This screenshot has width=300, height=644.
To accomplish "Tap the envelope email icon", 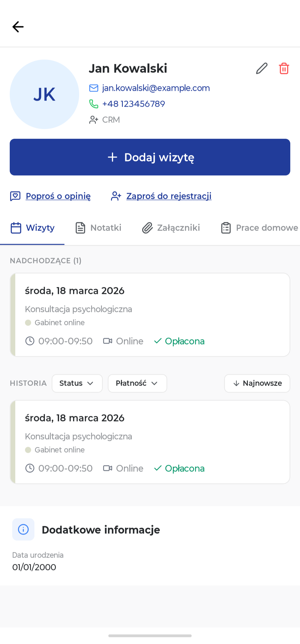I will [x=94, y=88].
